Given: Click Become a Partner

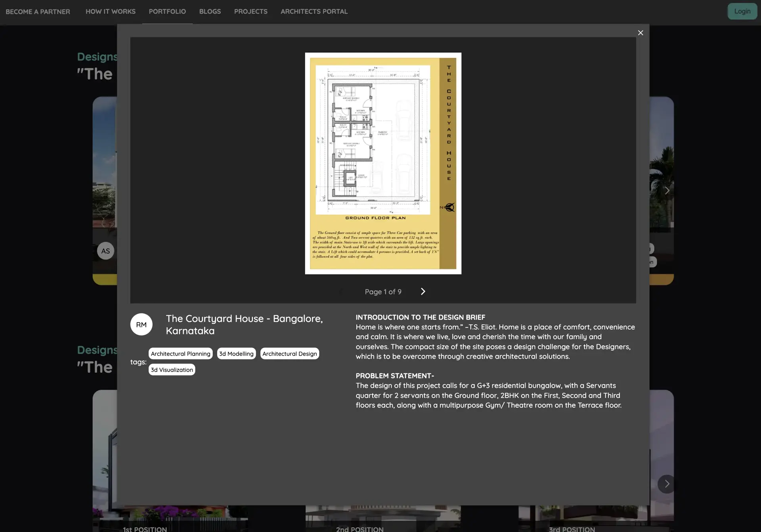Looking at the screenshot, I should tap(38, 11).
